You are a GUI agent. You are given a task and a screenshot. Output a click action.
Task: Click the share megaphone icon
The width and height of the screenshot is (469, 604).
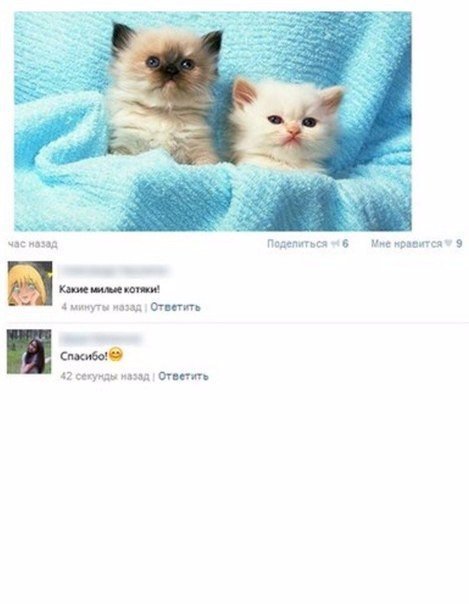point(335,244)
